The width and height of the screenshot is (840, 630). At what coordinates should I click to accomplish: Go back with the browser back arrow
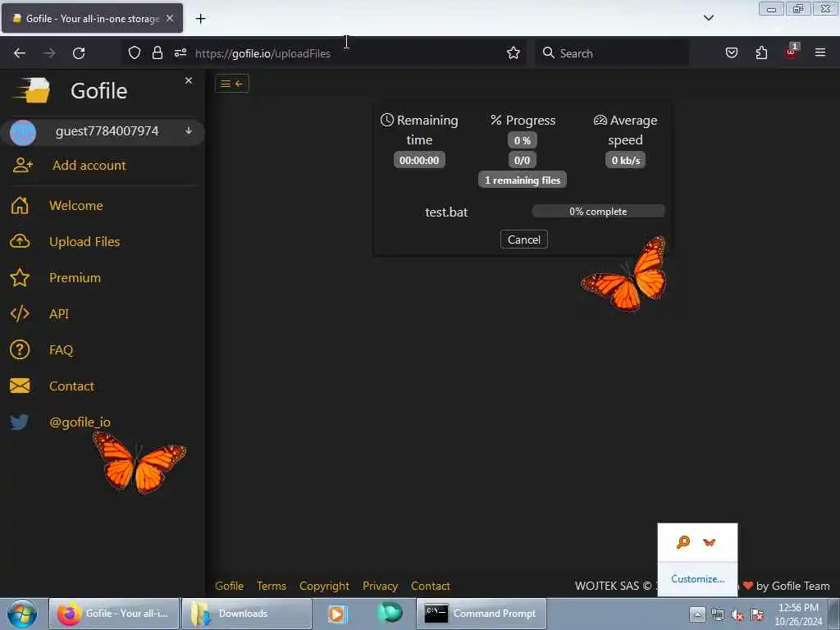pyautogui.click(x=20, y=53)
